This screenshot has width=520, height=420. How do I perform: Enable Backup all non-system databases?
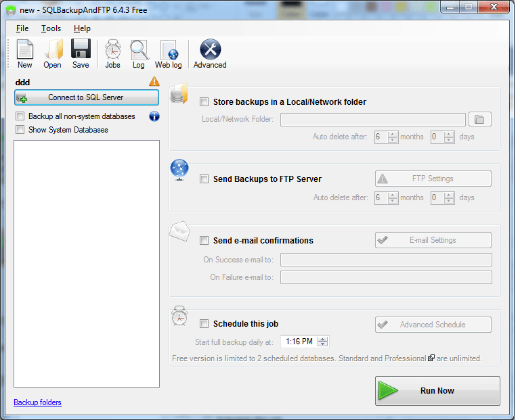[20, 116]
